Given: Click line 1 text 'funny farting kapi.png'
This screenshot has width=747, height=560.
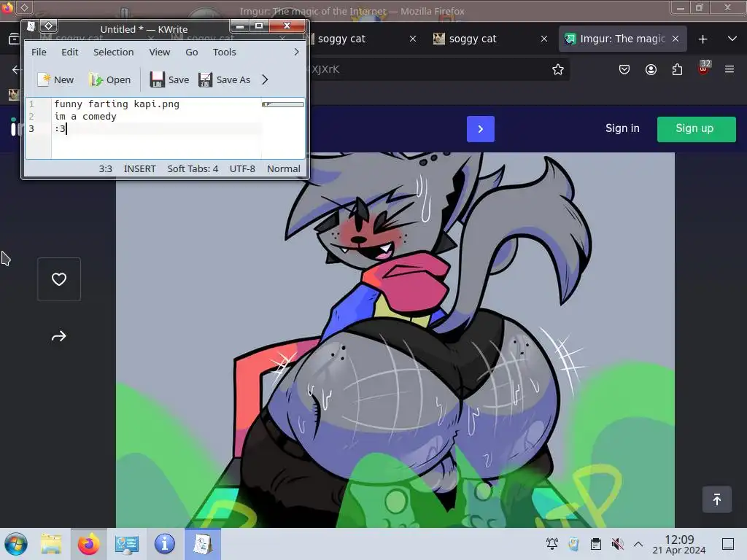Looking at the screenshot, I should coord(117,104).
